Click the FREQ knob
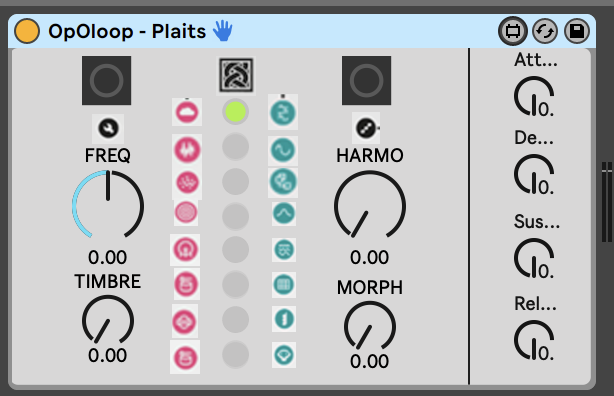The width and height of the screenshot is (614, 396). (108, 204)
